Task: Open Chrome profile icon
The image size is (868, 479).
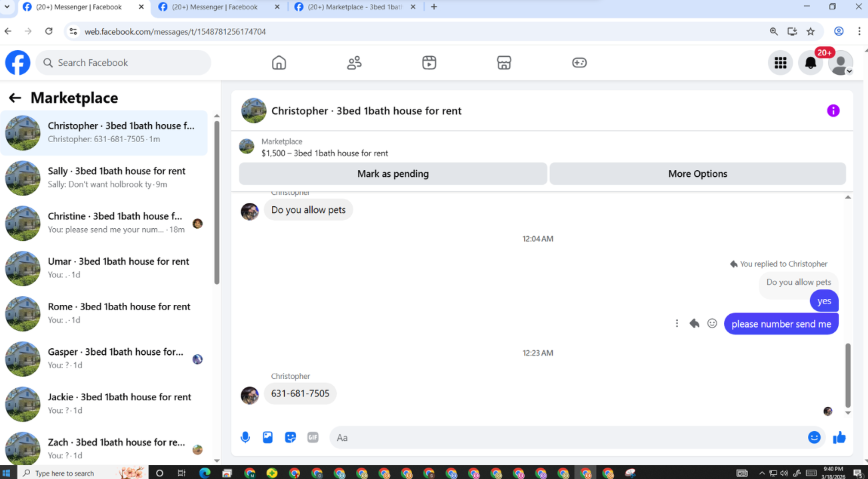Action: [x=839, y=31]
